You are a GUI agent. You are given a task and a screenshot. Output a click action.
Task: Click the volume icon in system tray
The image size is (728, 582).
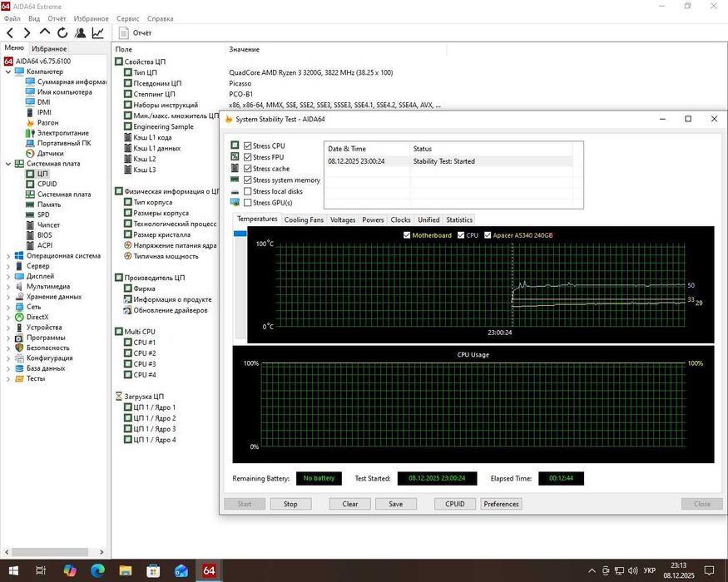click(x=632, y=570)
